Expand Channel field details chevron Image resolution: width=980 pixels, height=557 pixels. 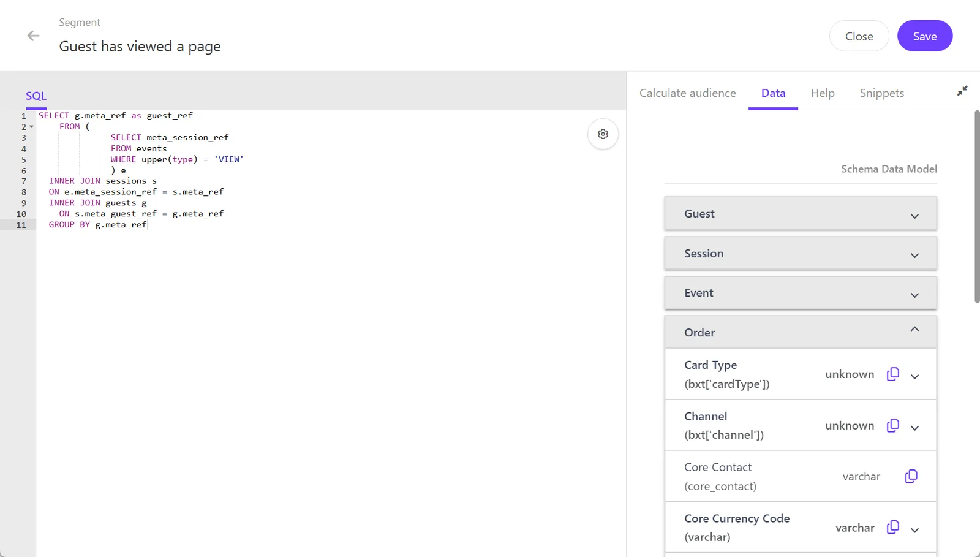915,428
